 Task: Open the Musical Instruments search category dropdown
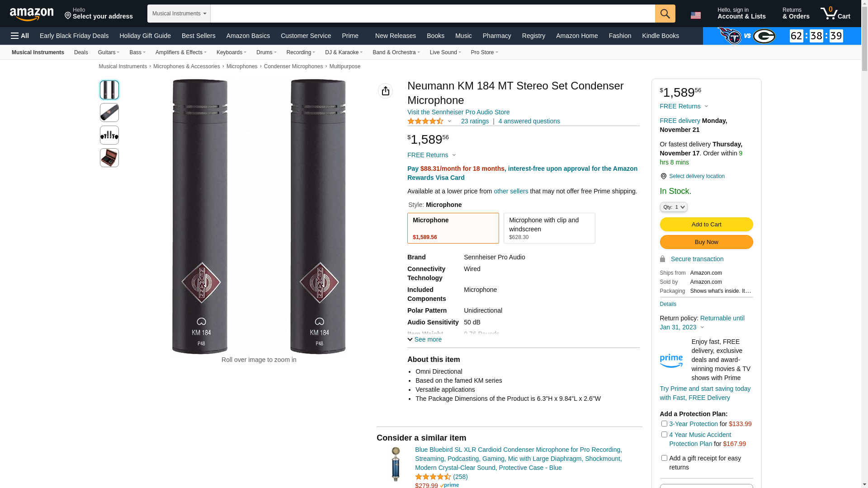(179, 14)
